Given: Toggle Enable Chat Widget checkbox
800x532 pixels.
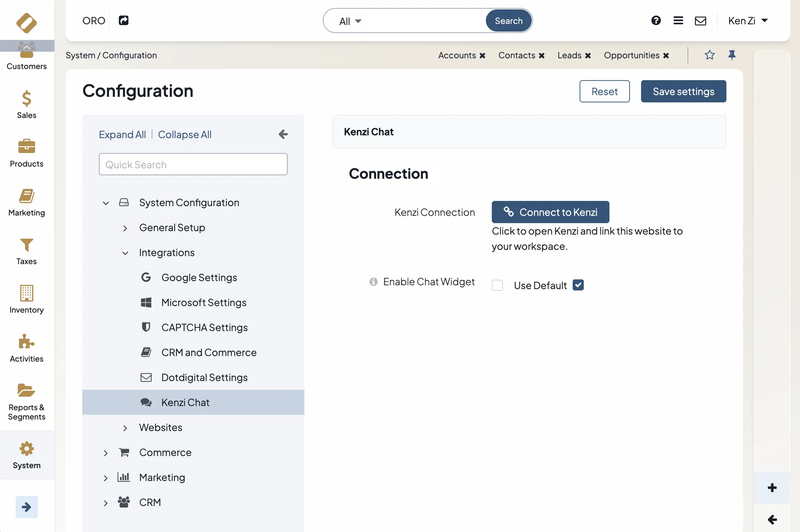Looking at the screenshot, I should (497, 285).
